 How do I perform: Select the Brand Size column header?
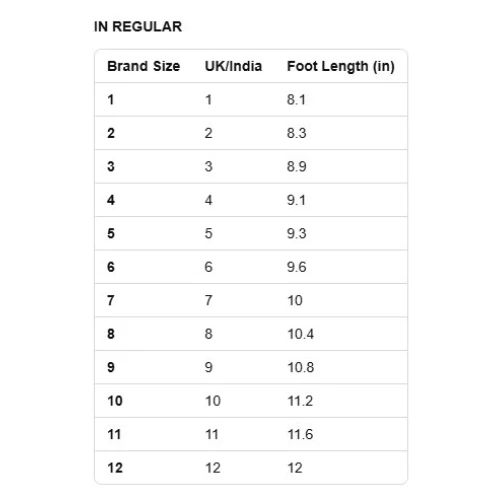(x=144, y=66)
